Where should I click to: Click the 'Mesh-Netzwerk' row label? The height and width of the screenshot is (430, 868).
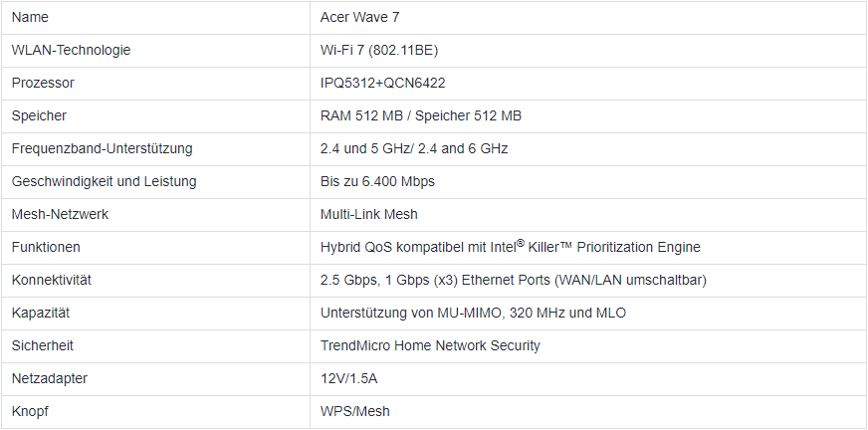coord(60,214)
